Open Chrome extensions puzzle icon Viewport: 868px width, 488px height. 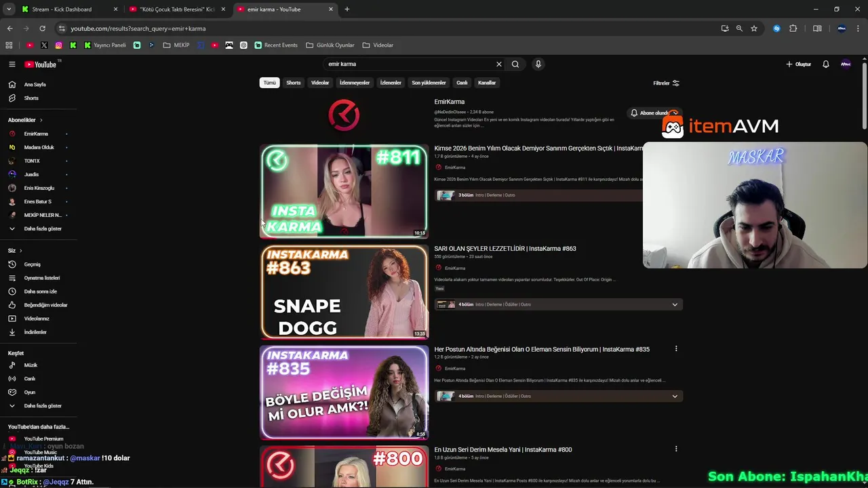(x=793, y=28)
